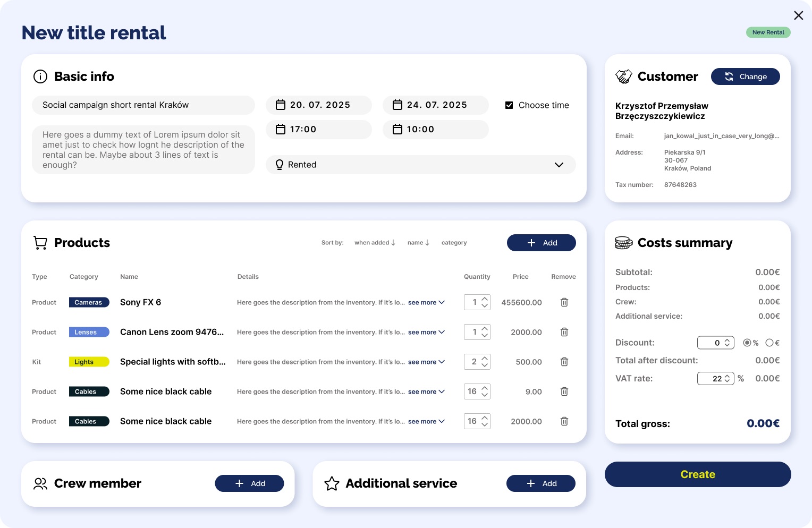Click the Cameras category tag

click(x=89, y=302)
